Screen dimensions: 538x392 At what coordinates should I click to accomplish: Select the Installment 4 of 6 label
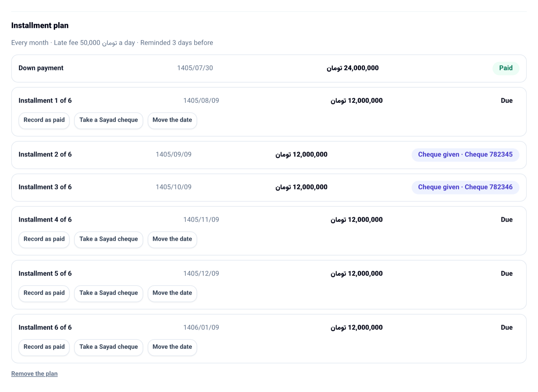point(45,220)
